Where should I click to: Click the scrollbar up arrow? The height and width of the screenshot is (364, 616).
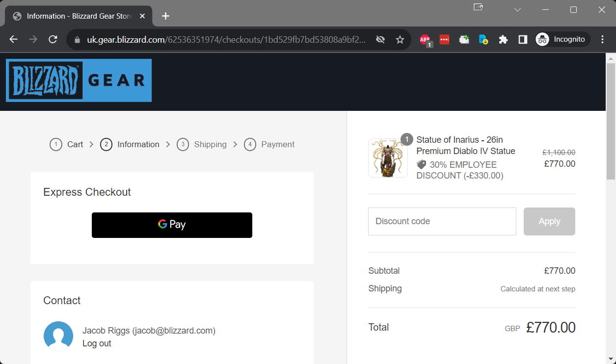coord(611,58)
